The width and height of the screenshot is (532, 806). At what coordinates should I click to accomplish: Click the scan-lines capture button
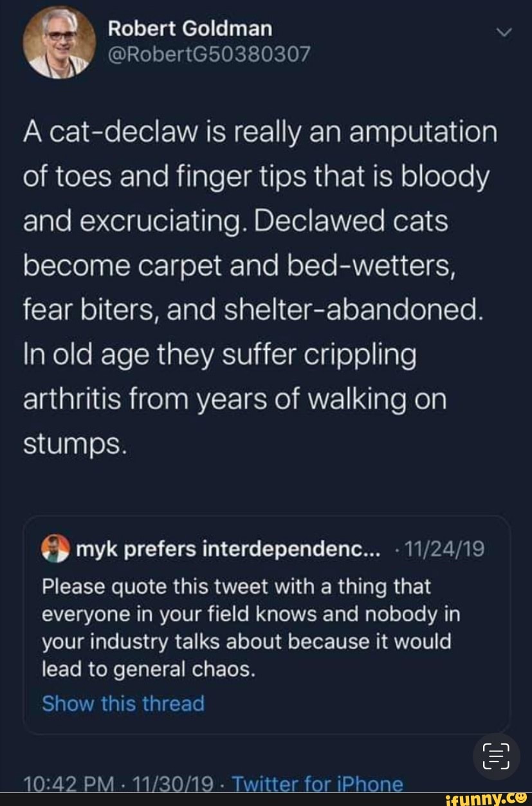[495, 757]
